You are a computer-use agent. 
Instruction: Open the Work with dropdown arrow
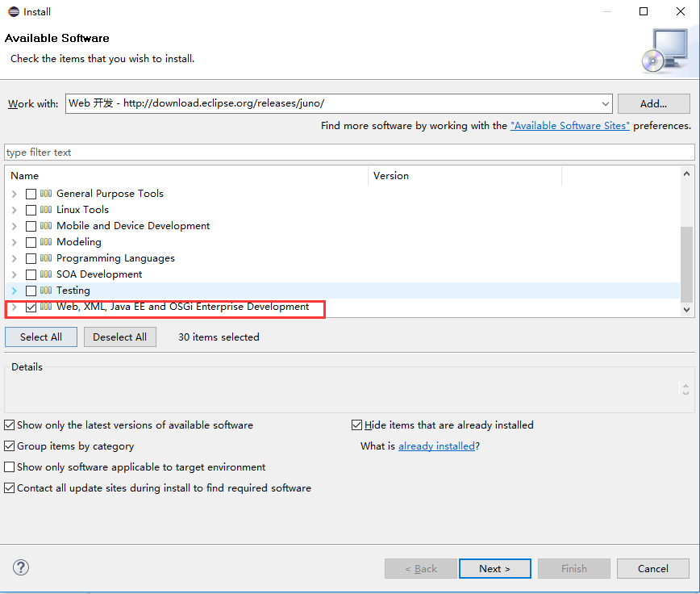click(605, 103)
